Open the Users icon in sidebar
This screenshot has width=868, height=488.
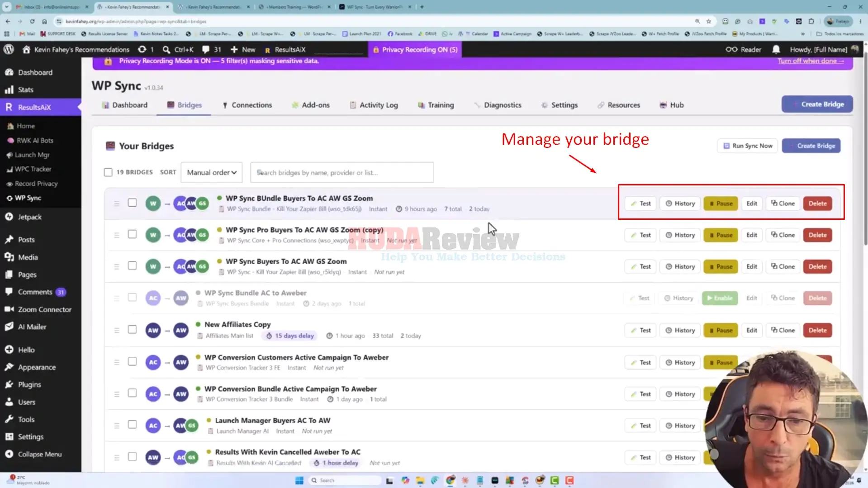tap(9, 402)
